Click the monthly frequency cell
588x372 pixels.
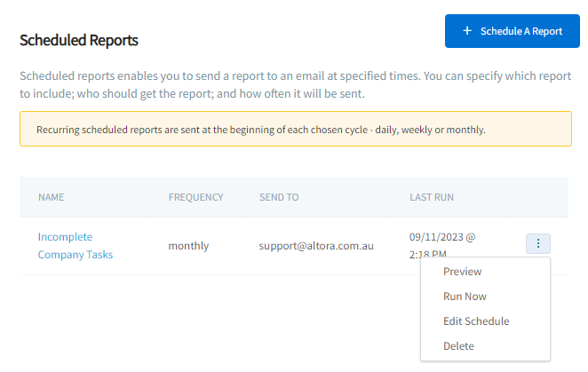click(x=188, y=246)
